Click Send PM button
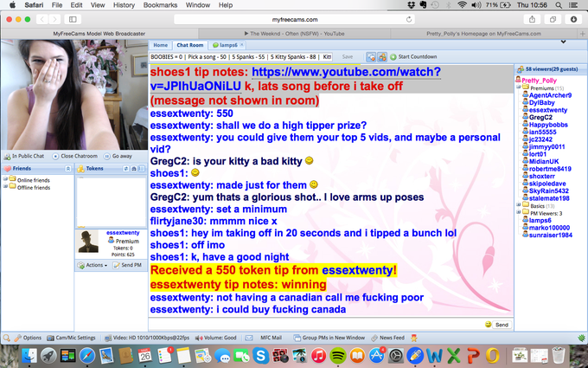The width and height of the screenshot is (588, 368). point(128,265)
